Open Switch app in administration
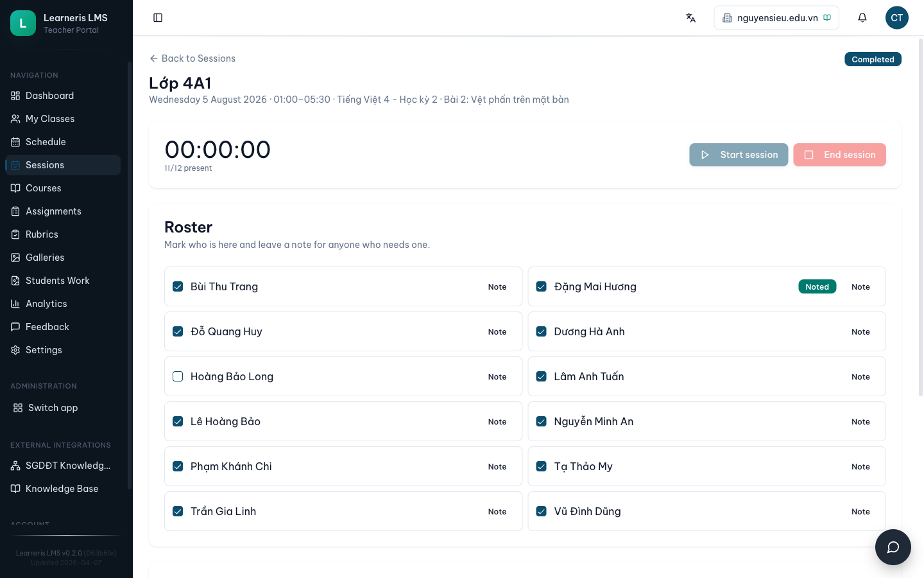The image size is (924, 578). tap(63, 408)
